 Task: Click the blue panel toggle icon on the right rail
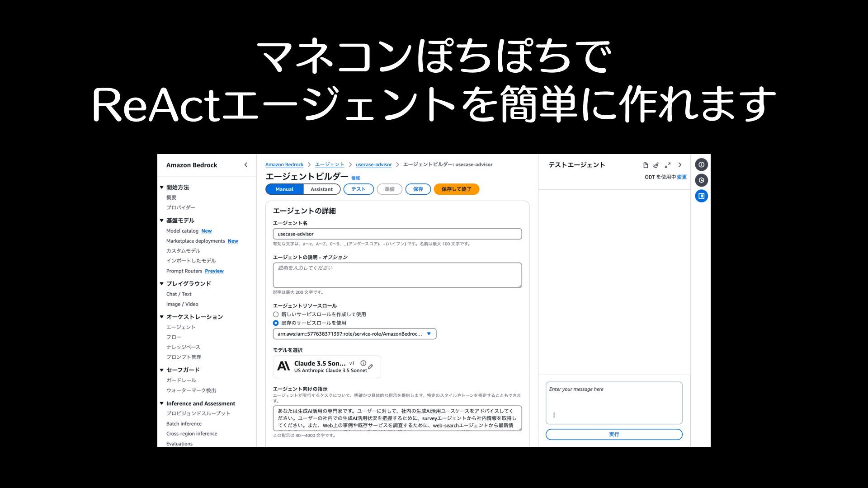tap(701, 196)
